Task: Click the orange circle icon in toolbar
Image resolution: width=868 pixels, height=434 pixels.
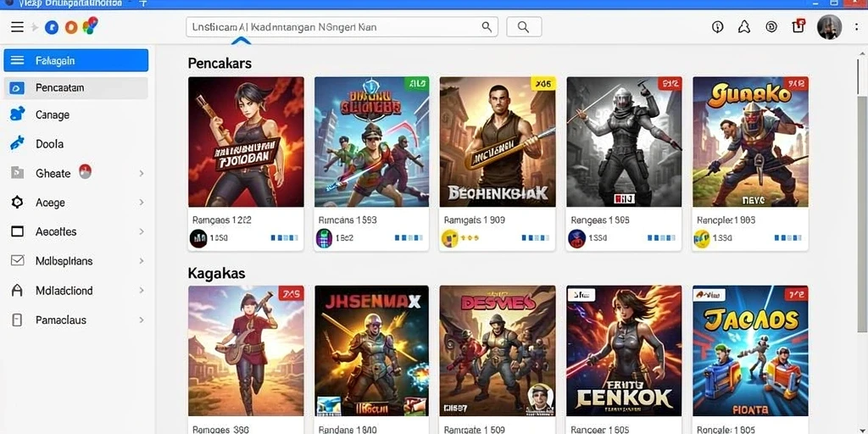Action: pyautogui.click(x=71, y=27)
